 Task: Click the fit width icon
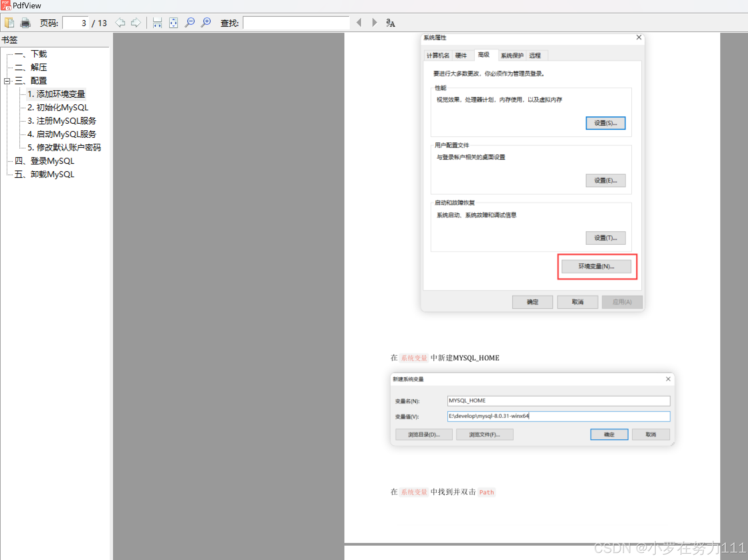click(x=157, y=23)
